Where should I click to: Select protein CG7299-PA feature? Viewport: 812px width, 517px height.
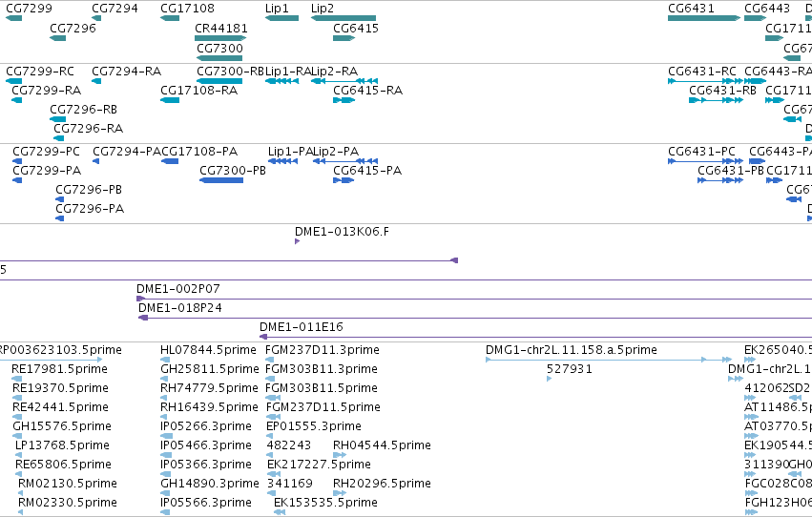click(x=17, y=180)
